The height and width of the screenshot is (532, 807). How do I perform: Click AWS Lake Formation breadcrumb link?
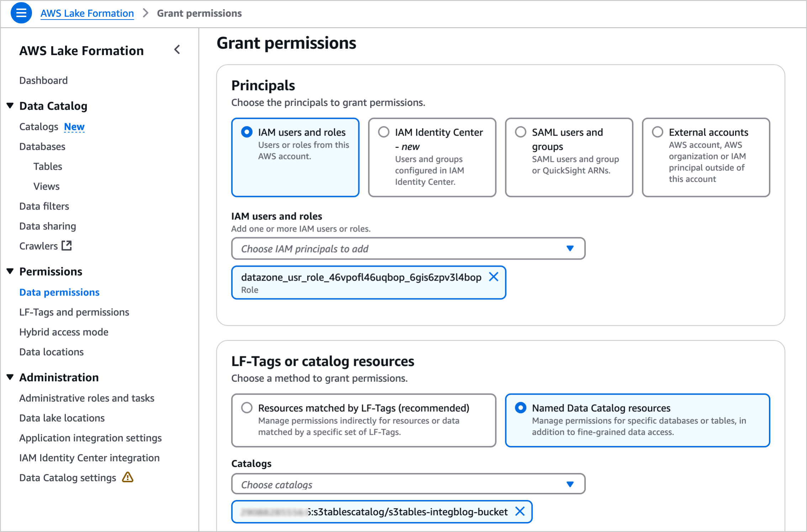click(87, 13)
